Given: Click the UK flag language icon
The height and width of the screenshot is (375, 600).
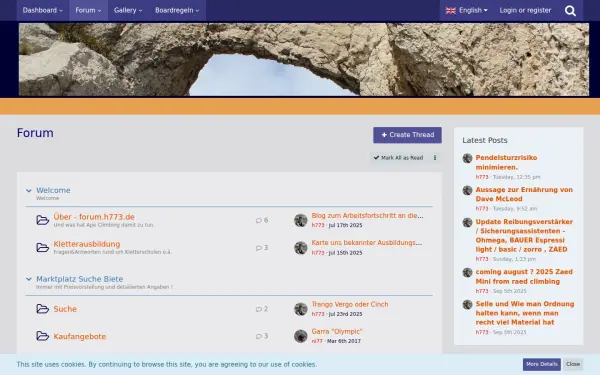Looking at the screenshot, I should [x=450, y=11].
